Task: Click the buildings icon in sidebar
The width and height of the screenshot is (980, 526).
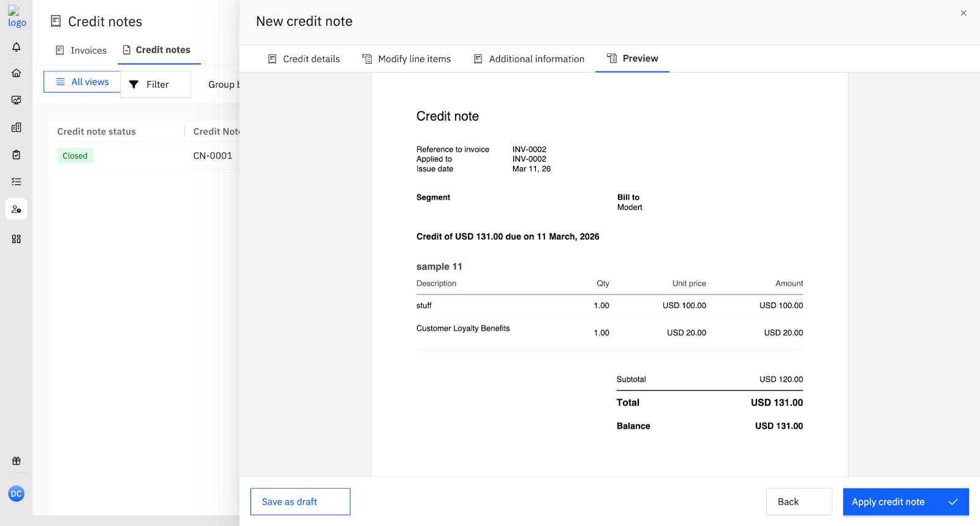Action: coord(17,127)
